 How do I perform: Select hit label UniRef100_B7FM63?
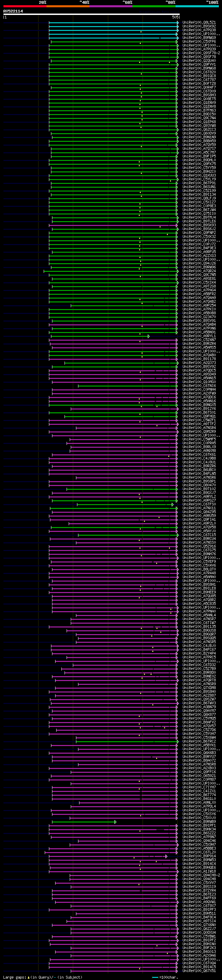point(199,110)
